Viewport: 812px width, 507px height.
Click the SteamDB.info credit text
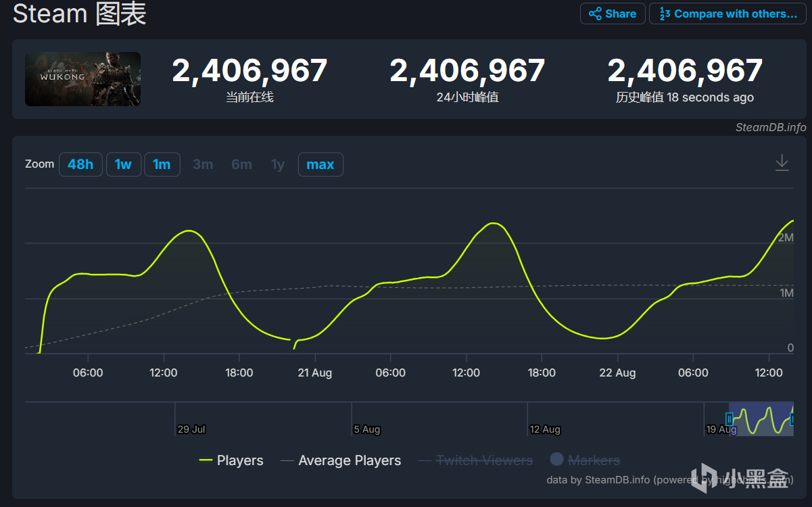point(771,127)
